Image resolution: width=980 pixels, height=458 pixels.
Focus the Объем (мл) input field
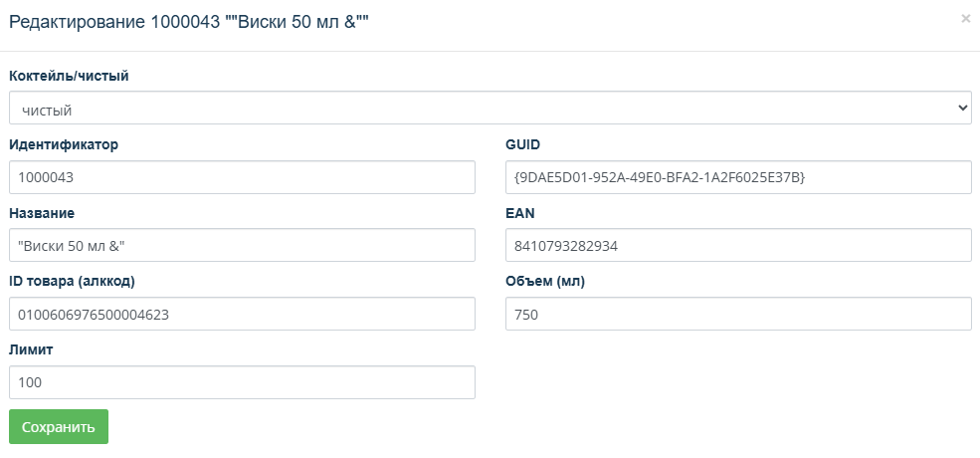pyautogui.click(x=737, y=315)
